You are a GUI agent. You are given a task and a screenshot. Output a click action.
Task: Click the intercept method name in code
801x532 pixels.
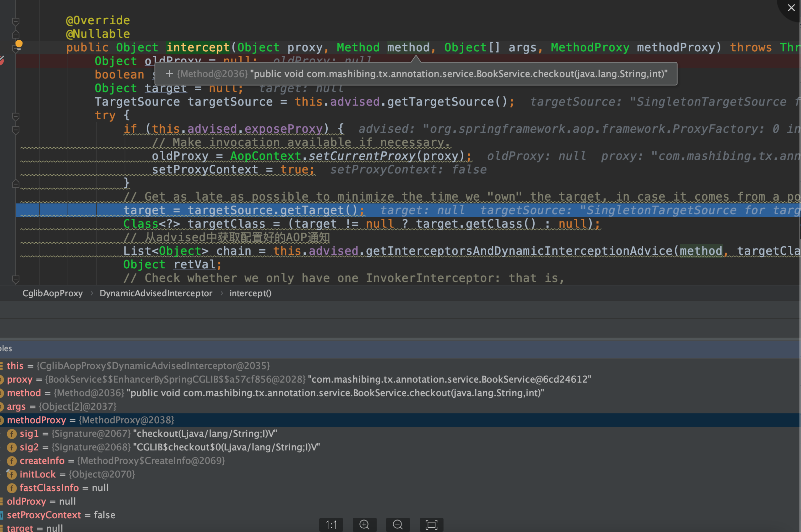tap(198, 48)
